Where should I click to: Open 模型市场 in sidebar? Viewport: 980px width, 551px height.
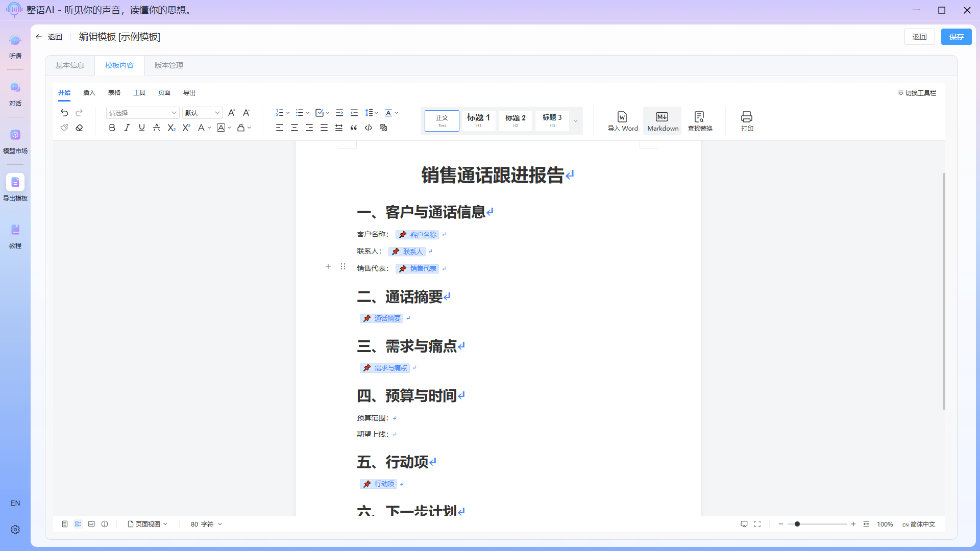click(x=15, y=142)
